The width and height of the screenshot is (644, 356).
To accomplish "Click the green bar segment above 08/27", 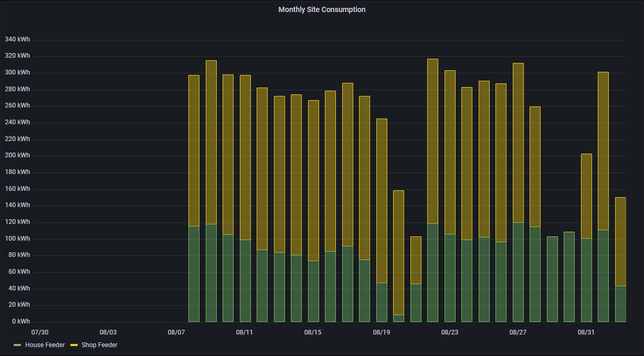I will (518, 273).
